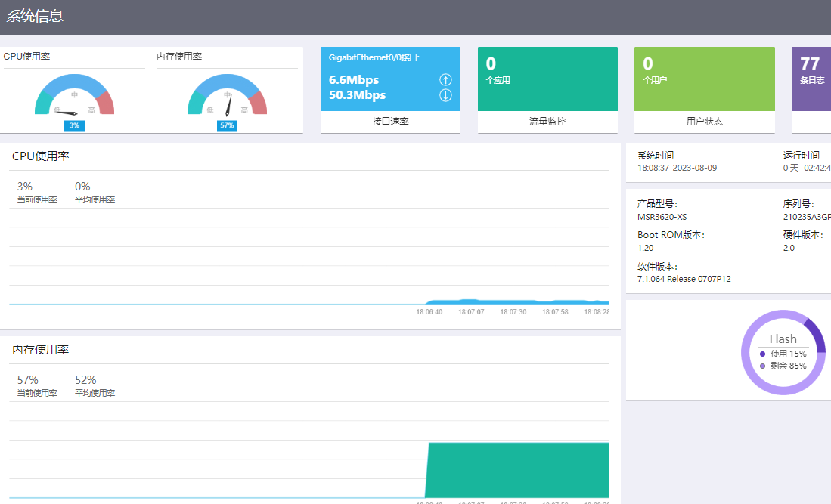
Task: Click the 系统信息 page title
Action: coord(35,16)
